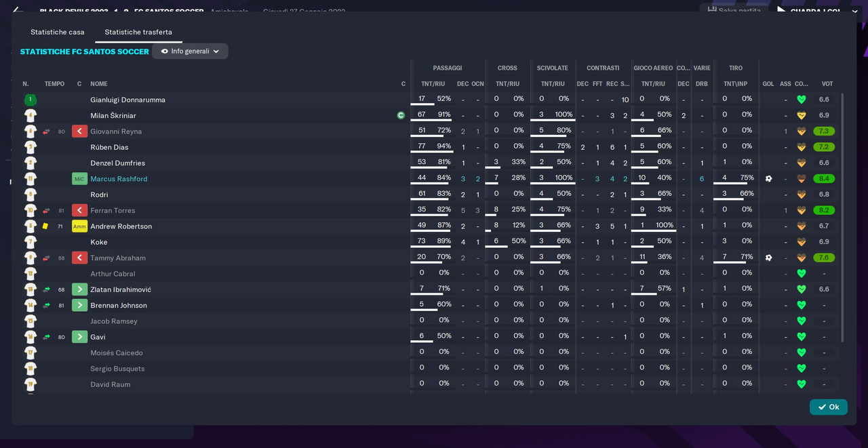This screenshot has width=868, height=448.
Task: Click the STATISTICHE FC SANTOS SOCCER heading
Action: [x=85, y=52]
